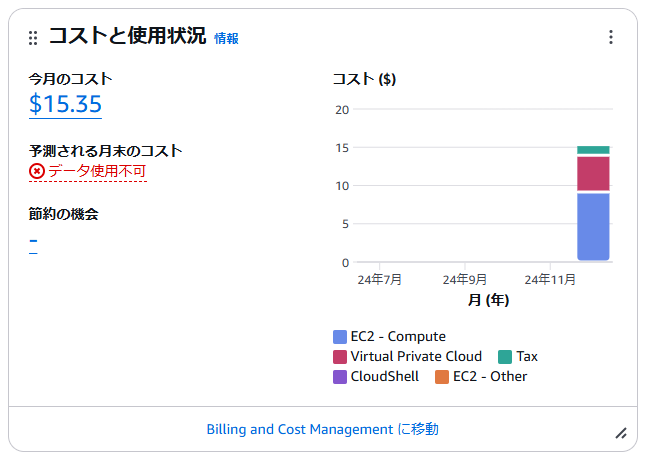Viewport: 654px width, 461px height.
Task: Click the CloudShell legend label
Action: tap(385, 376)
